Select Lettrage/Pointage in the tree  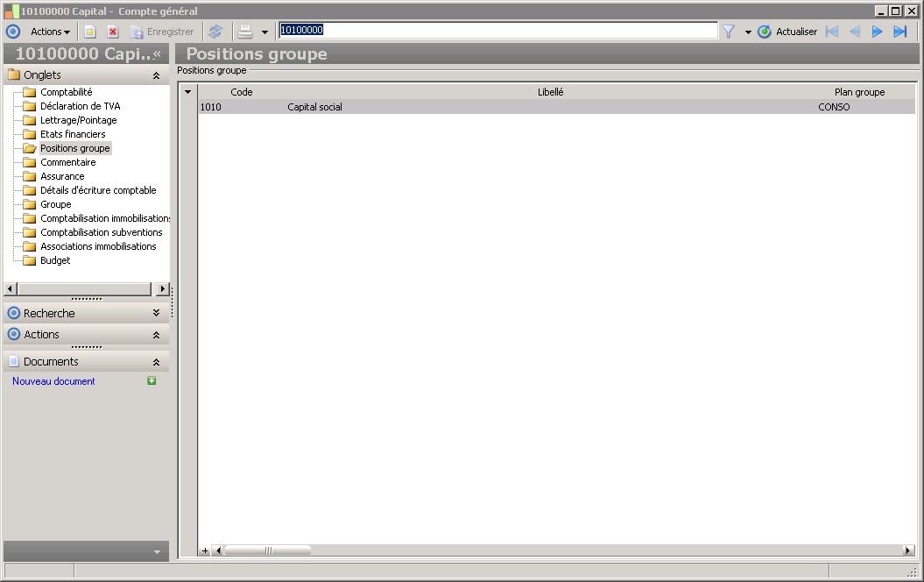[x=78, y=120]
